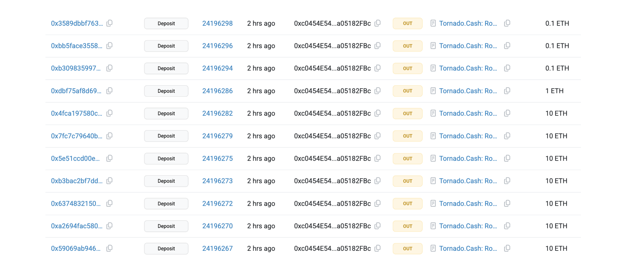Open block 24196298
The height and width of the screenshot is (278, 644).
(217, 23)
